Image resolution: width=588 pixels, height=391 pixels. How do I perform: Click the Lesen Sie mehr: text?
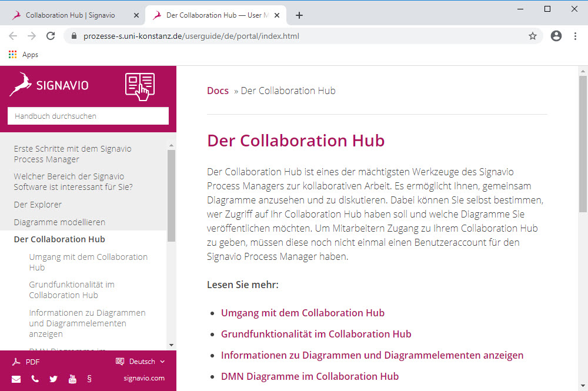click(x=243, y=285)
